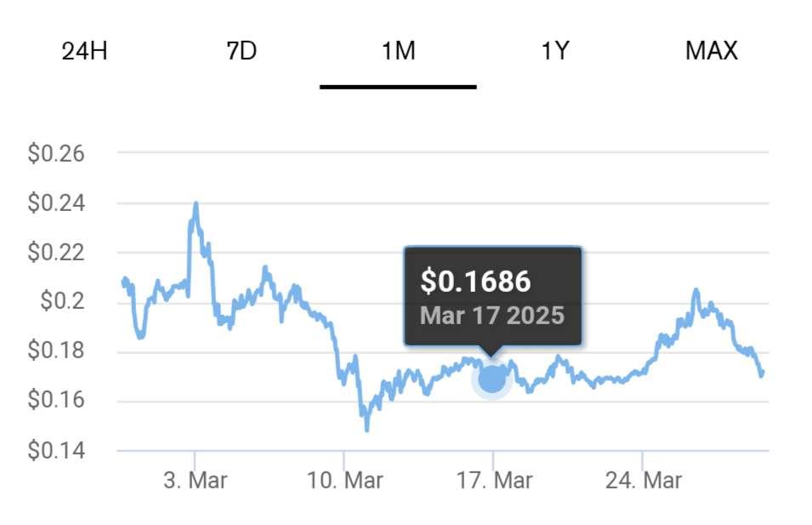Click the $0.18 y-axis label
The image size is (812, 525).
[57, 351]
